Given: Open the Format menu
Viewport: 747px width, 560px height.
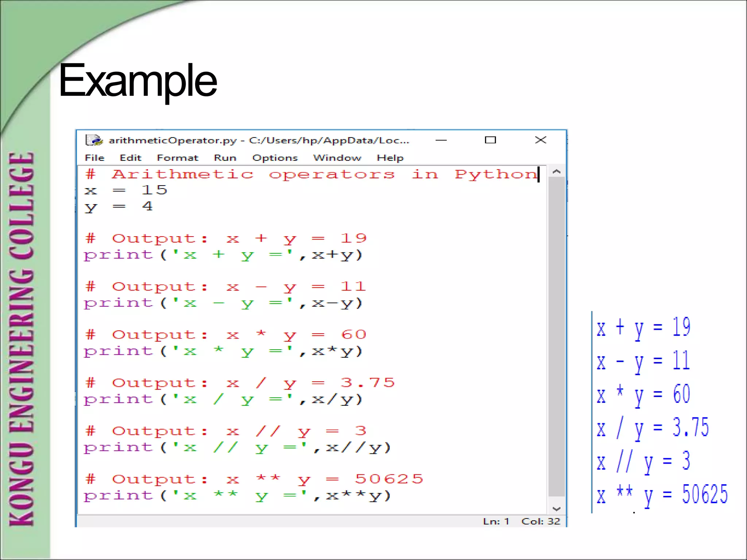Looking at the screenshot, I should [177, 158].
